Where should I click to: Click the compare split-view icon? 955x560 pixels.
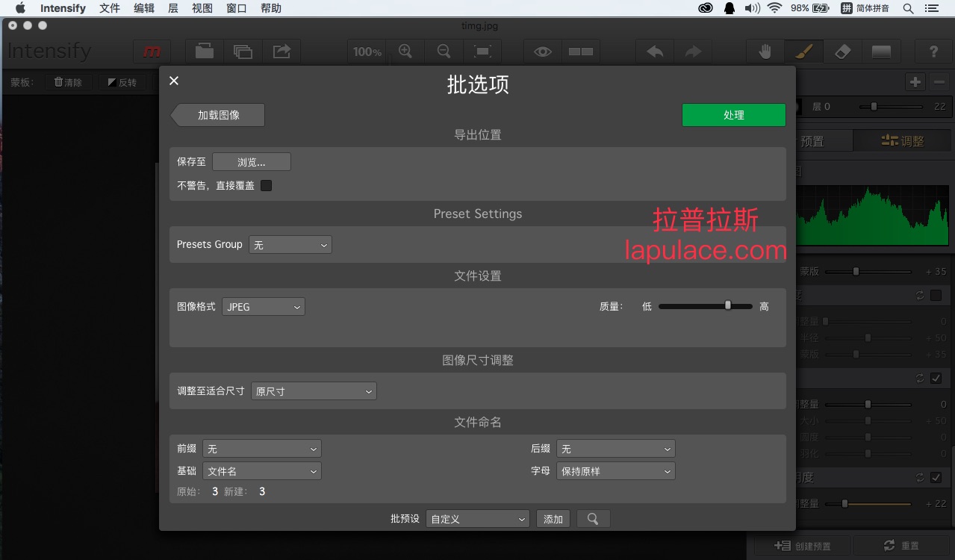point(581,52)
